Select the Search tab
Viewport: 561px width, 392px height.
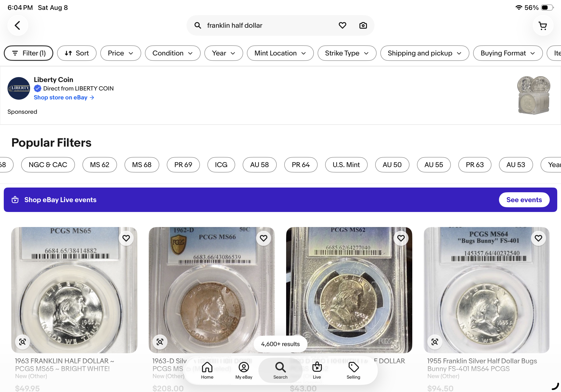[280, 370]
